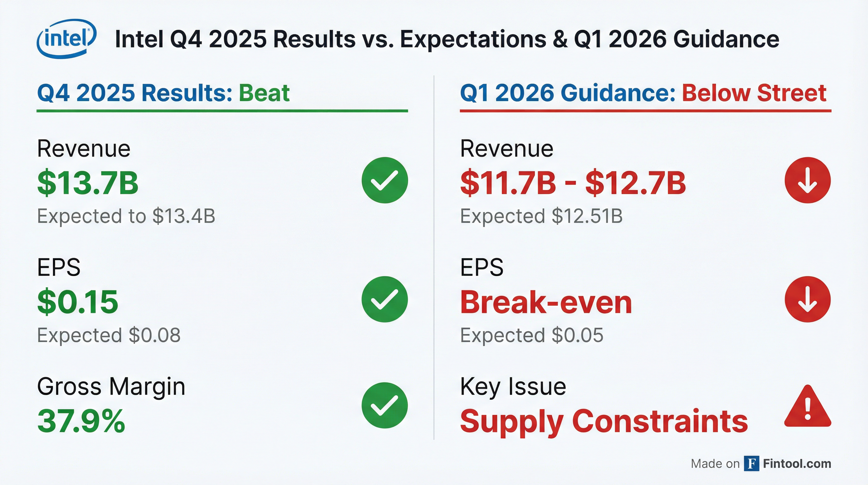The width and height of the screenshot is (868, 485).
Task: Click the green checkmark beside Revenue $13.7B
Action: (384, 180)
